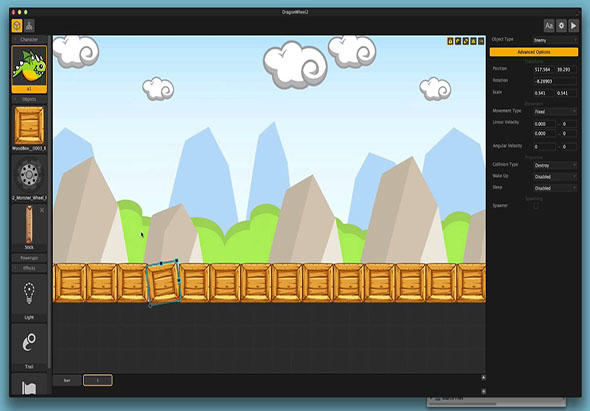Click the second yellow icon on canvas corner

coord(458,41)
